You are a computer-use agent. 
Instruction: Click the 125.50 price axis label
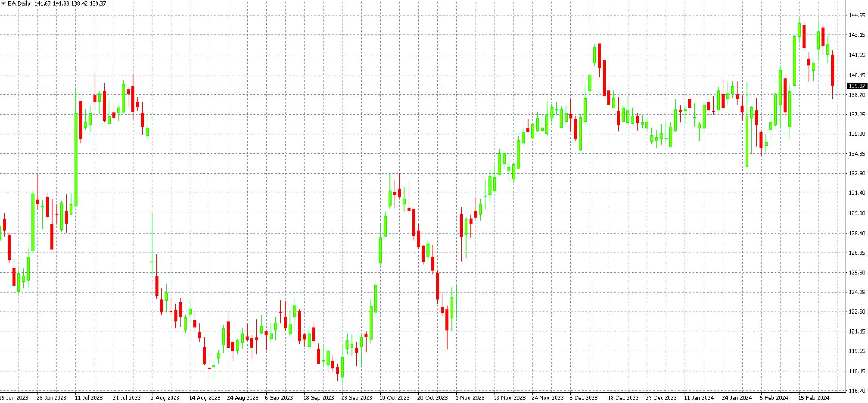[857, 273]
